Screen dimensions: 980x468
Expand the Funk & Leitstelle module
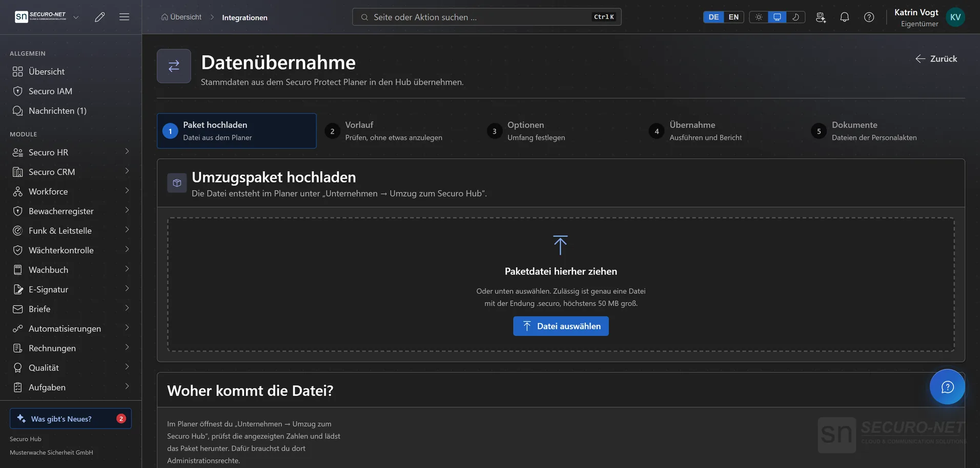(x=71, y=230)
